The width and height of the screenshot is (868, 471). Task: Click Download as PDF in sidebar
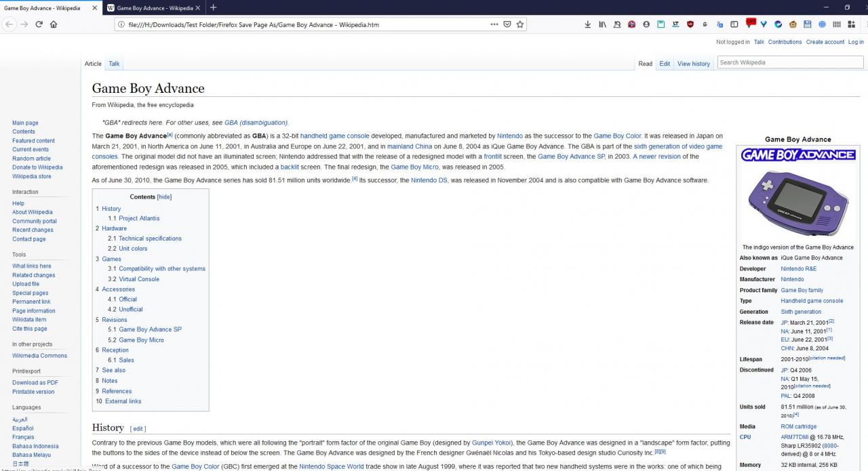tap(35, 383)
